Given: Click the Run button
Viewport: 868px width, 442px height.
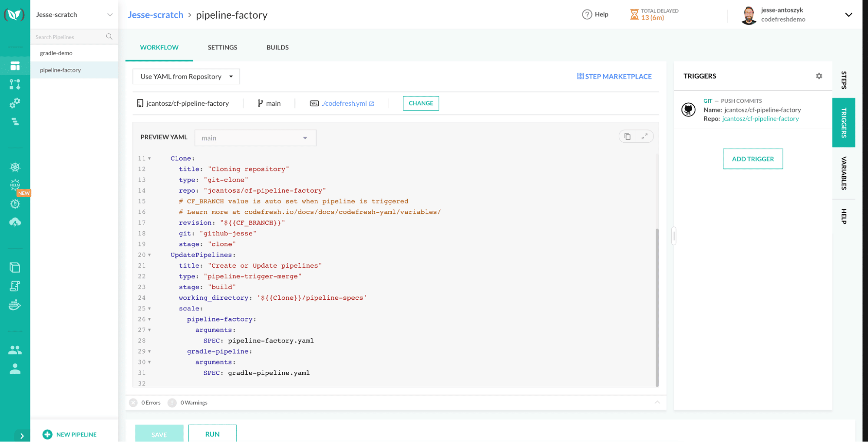Looking at the screenshot, I should 212,434.
